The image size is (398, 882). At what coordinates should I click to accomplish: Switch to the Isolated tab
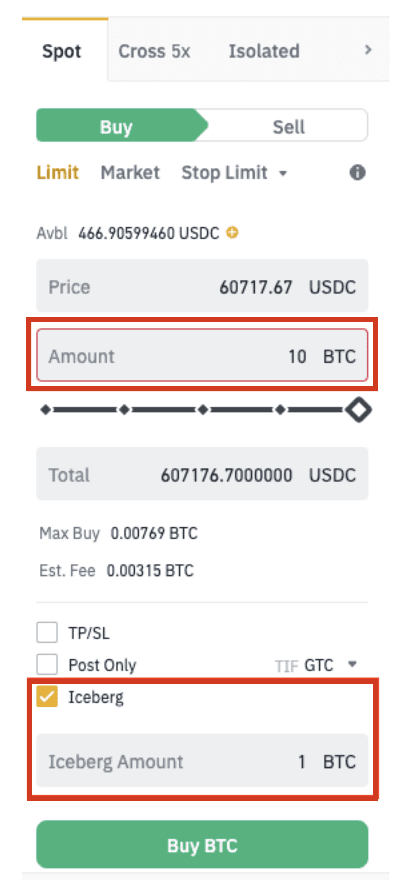click(264, 51)
